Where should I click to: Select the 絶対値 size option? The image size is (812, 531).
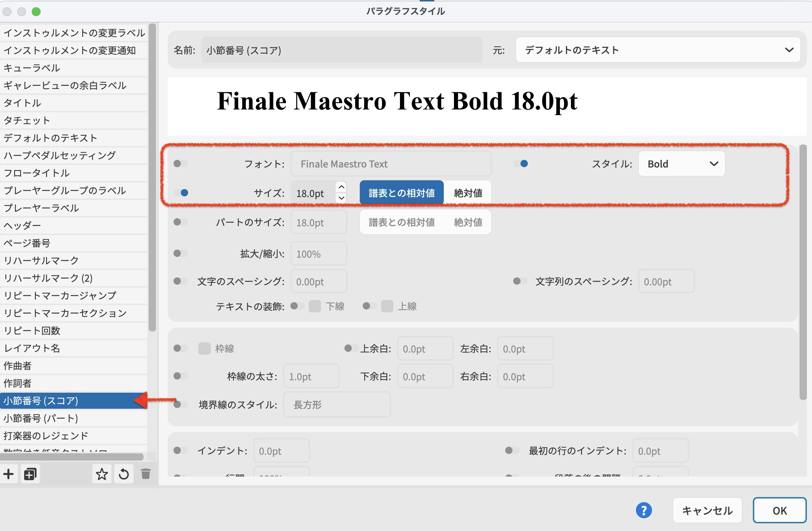tap(468, 193)
